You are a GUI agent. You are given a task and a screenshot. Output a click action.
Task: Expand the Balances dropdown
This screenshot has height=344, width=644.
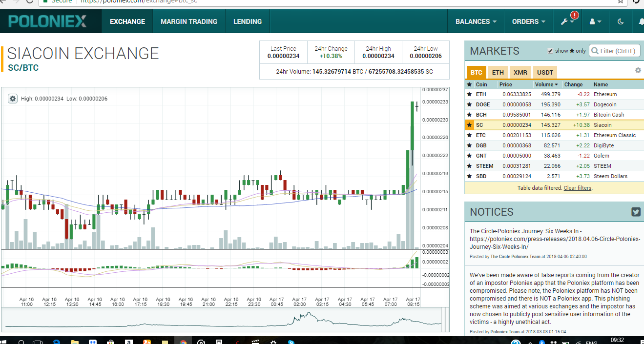[476, 21]
